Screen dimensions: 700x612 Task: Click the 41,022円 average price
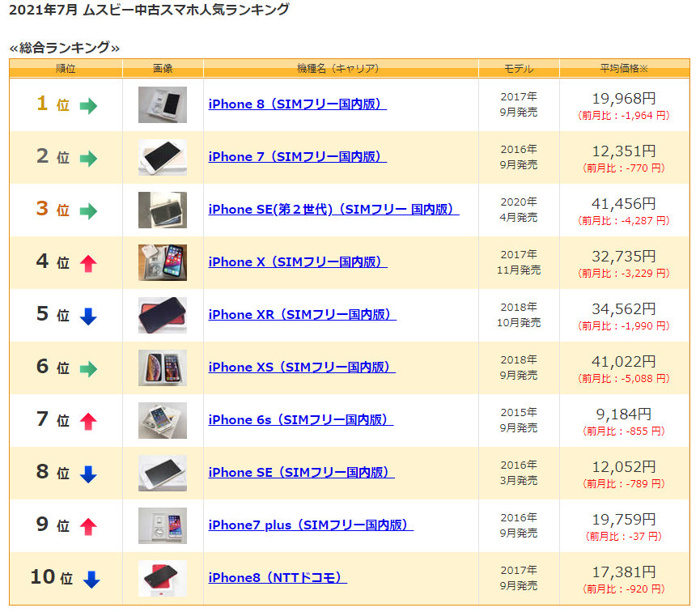(x=624, y=361)
